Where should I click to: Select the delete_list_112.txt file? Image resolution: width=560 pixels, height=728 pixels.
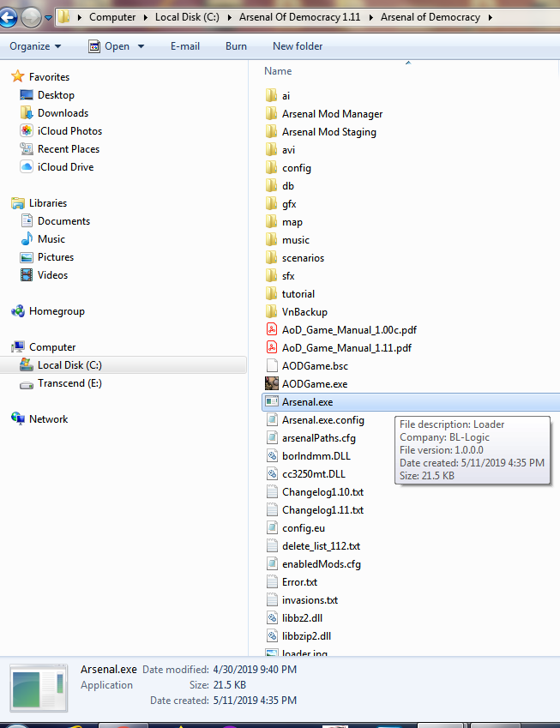coord(313,546)
